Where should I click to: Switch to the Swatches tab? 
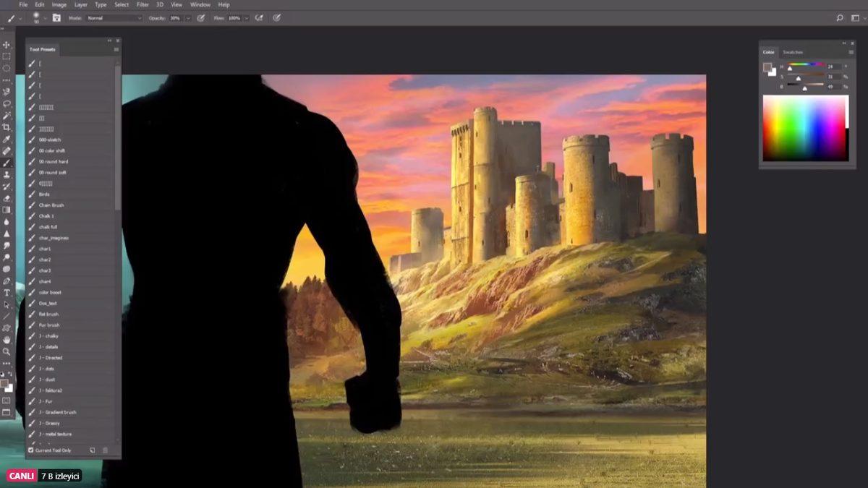coord(793,52)
